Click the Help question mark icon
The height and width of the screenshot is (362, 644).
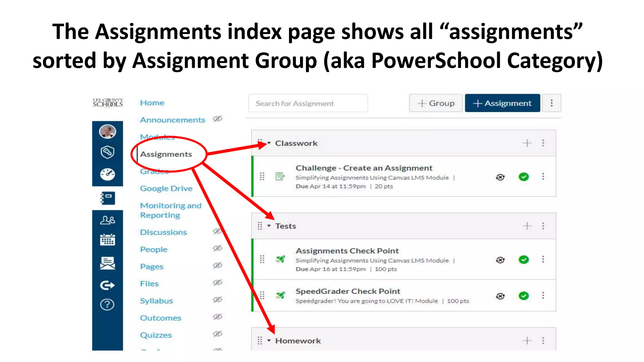[107, 304]
